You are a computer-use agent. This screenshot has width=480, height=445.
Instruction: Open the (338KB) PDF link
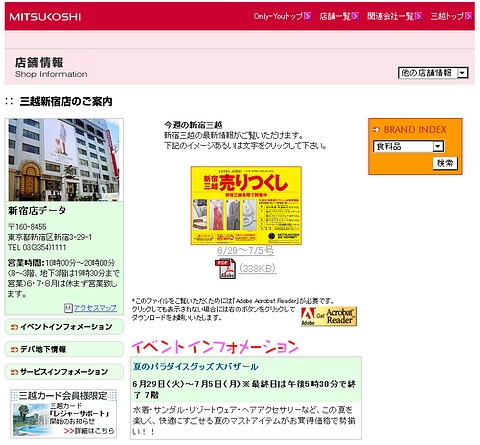[x=257, y=268]
